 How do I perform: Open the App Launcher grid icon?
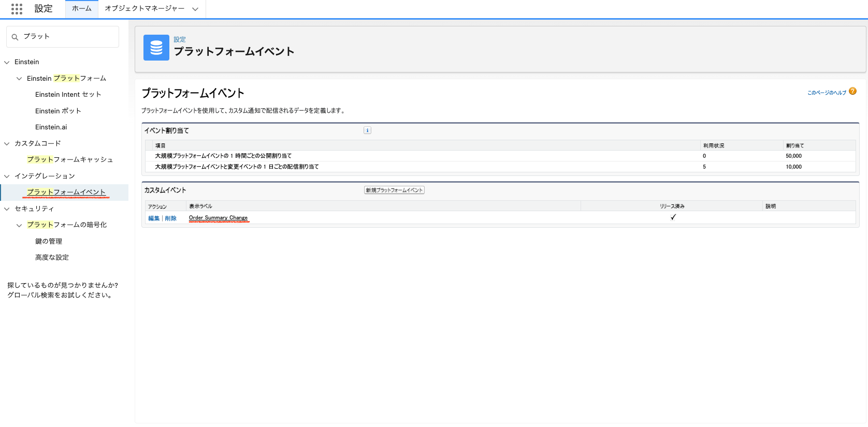17,9
